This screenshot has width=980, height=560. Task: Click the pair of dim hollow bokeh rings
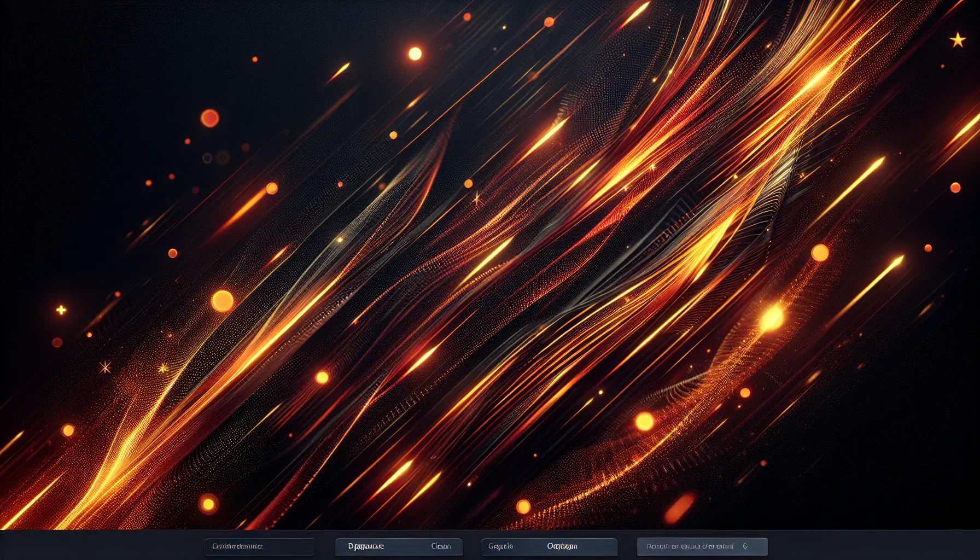click(x=215, y=158)
